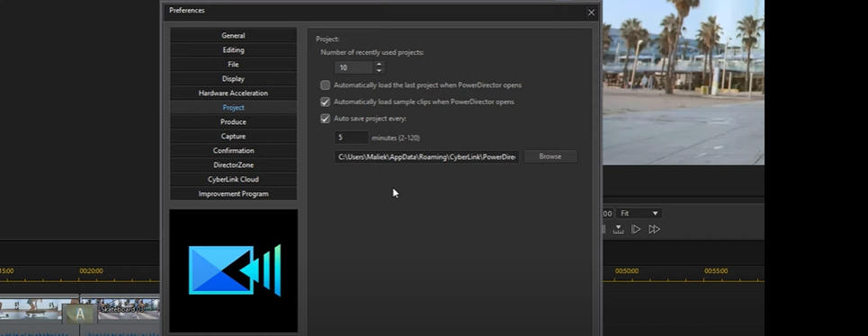Open the General preferences tab

coord(233,35)
